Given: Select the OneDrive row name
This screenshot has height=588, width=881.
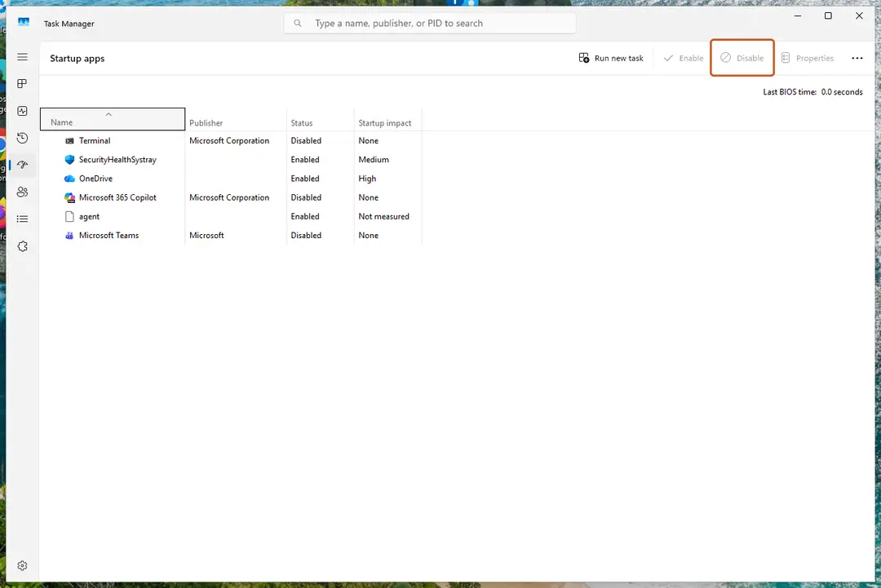Looking at the screenshot, I should click(95, 179).
